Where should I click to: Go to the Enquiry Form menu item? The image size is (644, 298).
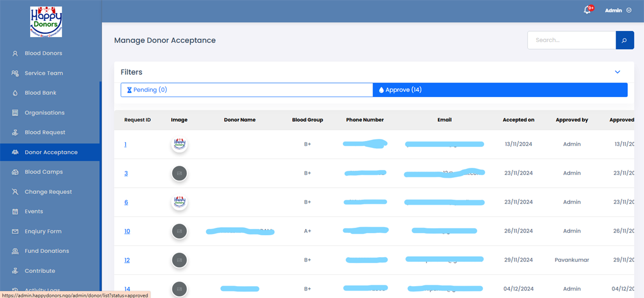(43, 232)
